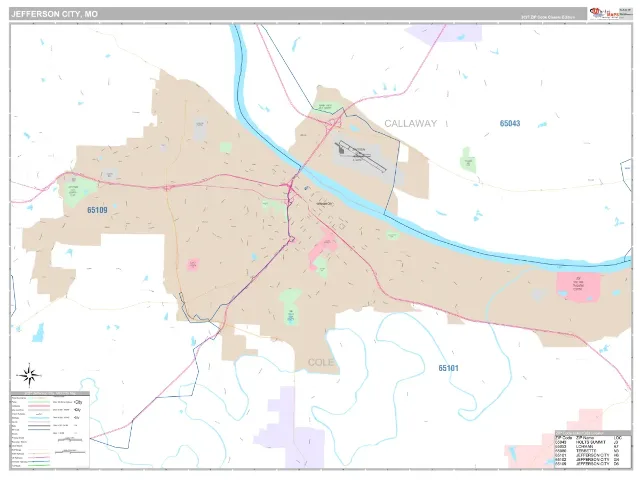Click the "COLE" county label

321,362
